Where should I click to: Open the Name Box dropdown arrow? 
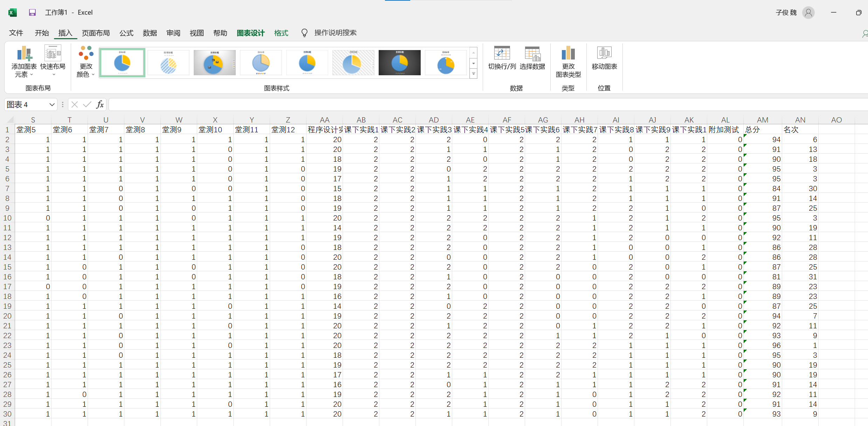click(x=52, y=105)
